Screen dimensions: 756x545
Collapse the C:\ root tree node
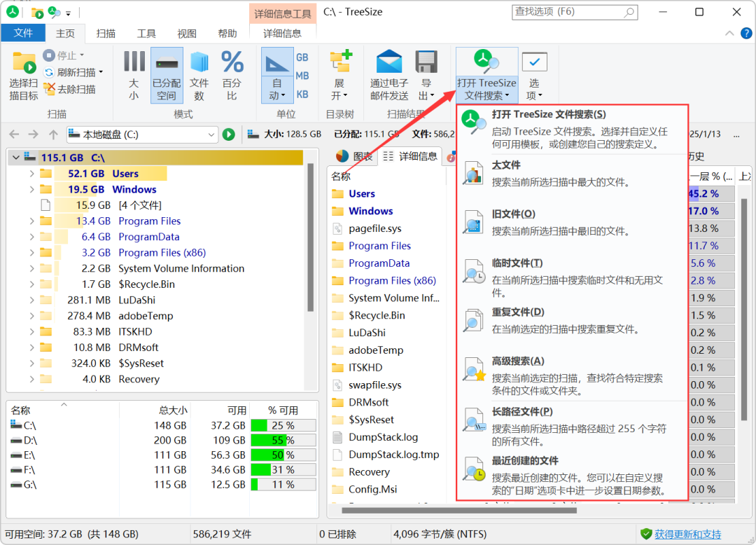[16, 158]
